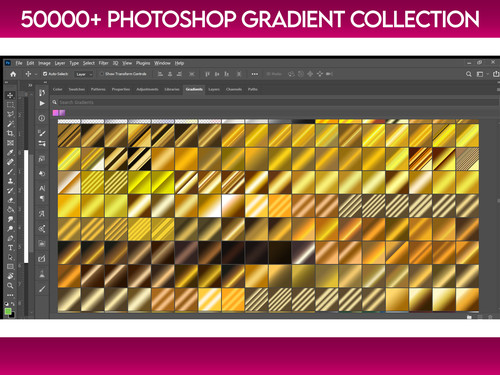This screenshot has width=500, height=375.
Task: Open the Edit Toolbar three-dots button
Action: 10,295
